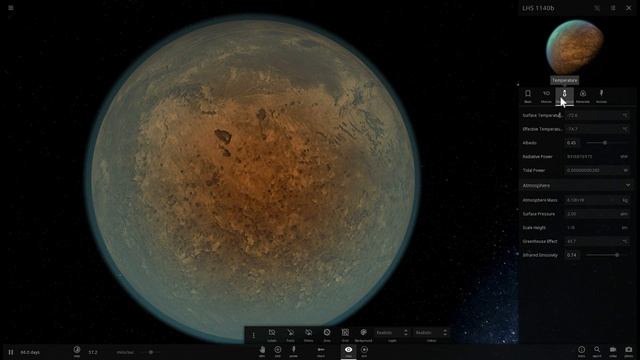Image resolution: width=640 pixels, height=360 pixels.
Task: Toggle the Grid display
Action: 345,335
